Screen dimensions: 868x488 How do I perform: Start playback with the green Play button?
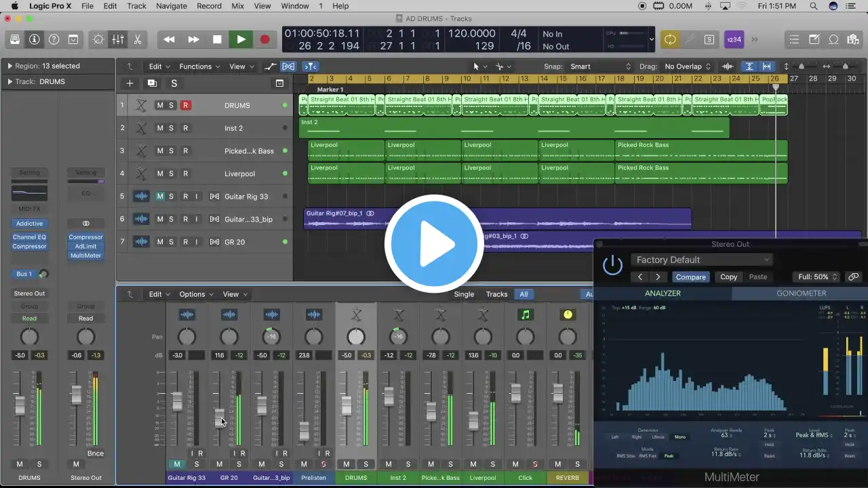click(241, 39)
